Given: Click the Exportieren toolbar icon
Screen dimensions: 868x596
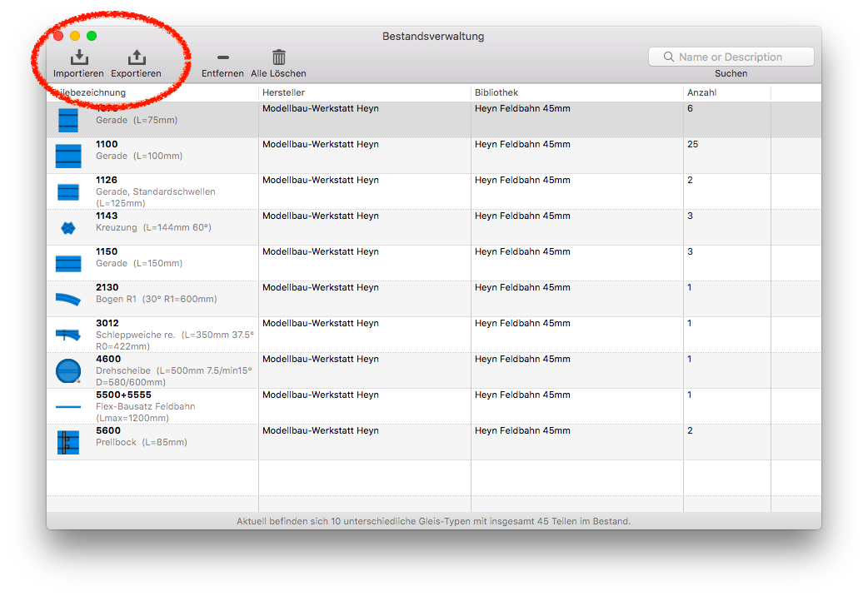Looking at the screenshot, I should click(137, 57).
